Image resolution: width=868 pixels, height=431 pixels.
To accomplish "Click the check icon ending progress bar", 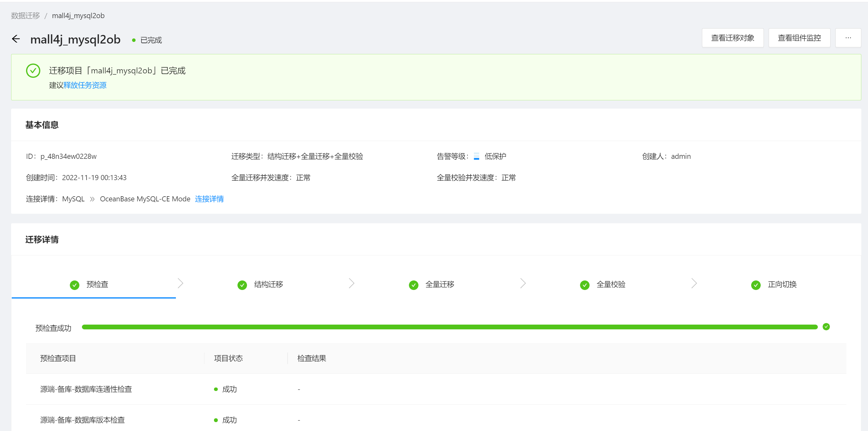I will [x=826, y=327].
